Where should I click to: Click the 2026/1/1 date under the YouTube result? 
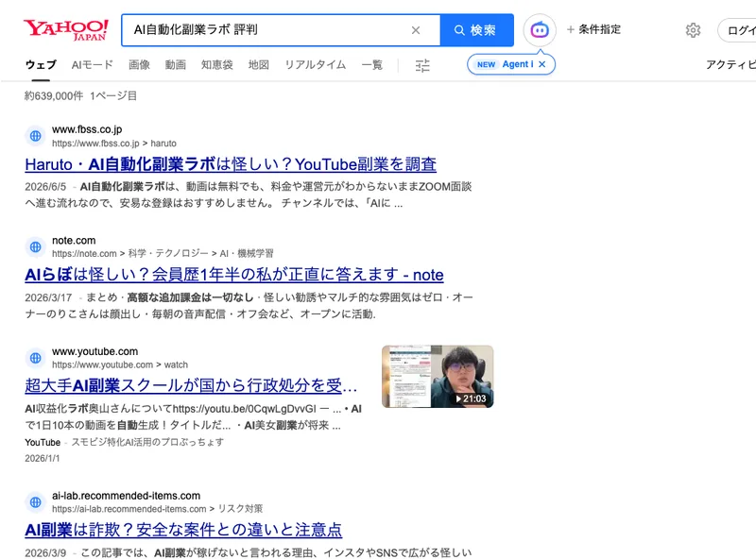(x=43, y=458)
